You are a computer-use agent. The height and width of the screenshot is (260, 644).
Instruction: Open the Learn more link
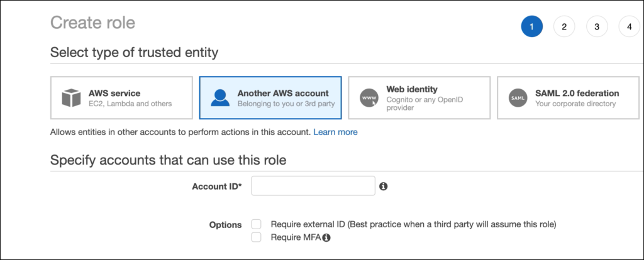pyautogui.click(x=336, y=132)
